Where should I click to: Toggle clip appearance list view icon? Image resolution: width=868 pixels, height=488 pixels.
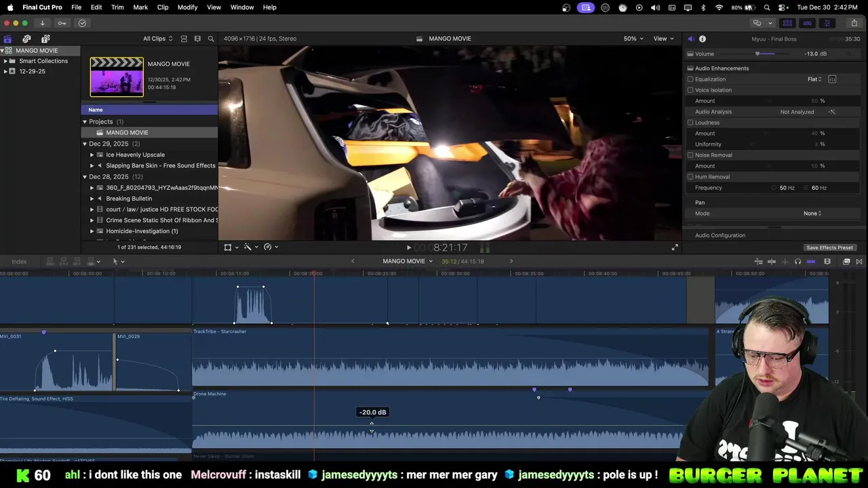184,39
